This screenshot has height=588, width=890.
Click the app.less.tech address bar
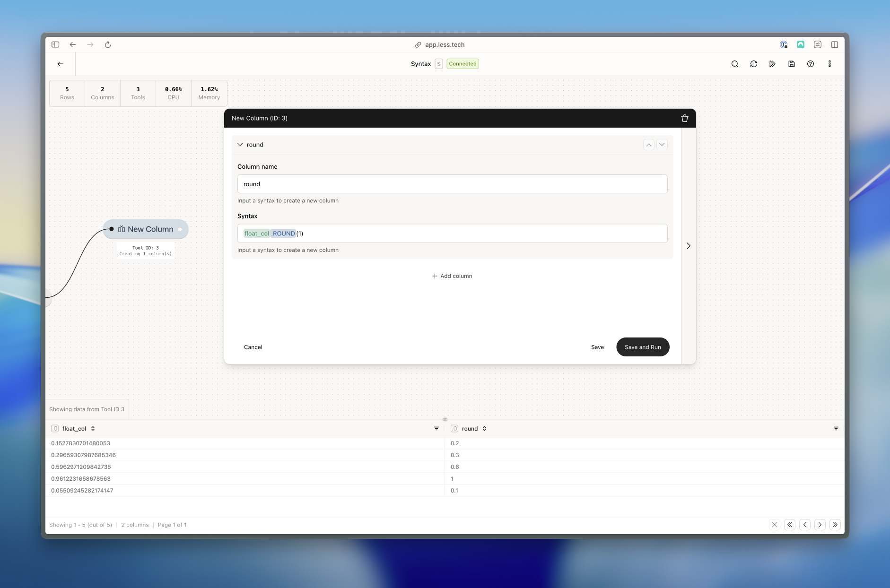[440, 44]
